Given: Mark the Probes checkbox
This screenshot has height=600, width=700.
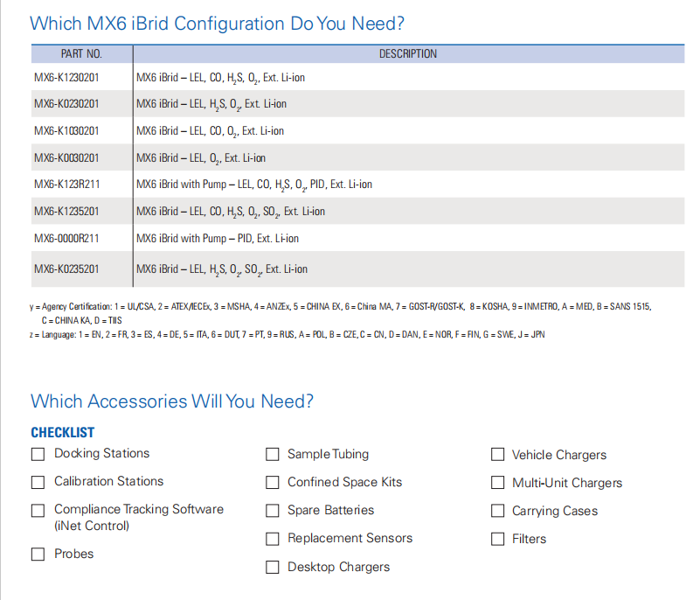Looking at the screenshot, I should click(38, 555).
